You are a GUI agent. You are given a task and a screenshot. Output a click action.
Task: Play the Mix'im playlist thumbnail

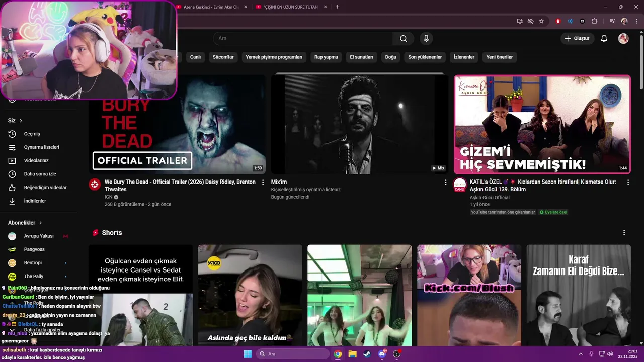[359, 124]
